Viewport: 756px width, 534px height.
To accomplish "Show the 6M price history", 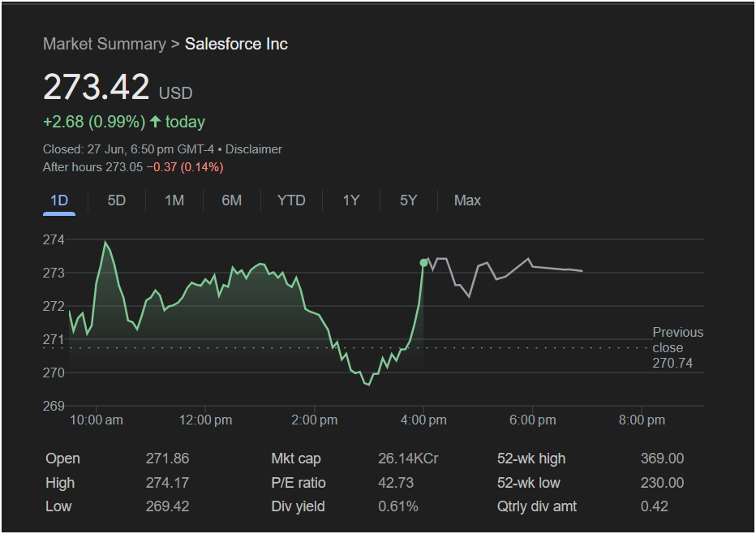I will tap(232, 200).
